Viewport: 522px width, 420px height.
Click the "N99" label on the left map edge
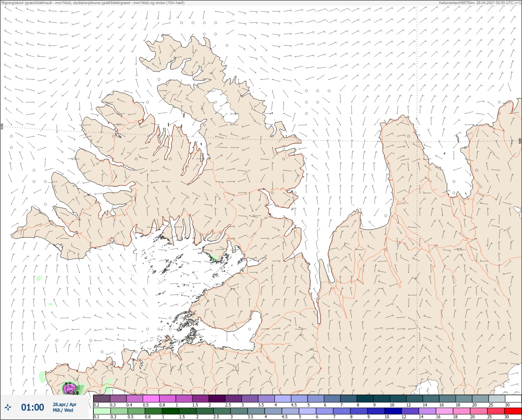2,127
